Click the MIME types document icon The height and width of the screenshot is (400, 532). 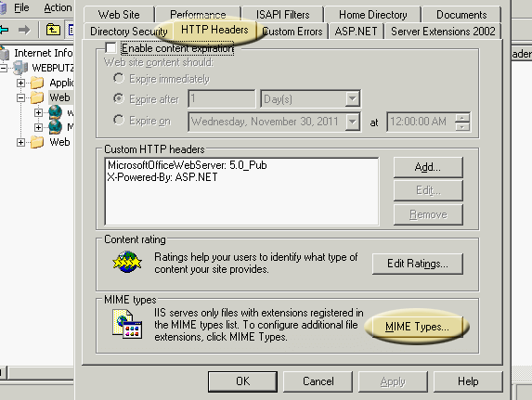pyautogui.click(x=127, y=324)
